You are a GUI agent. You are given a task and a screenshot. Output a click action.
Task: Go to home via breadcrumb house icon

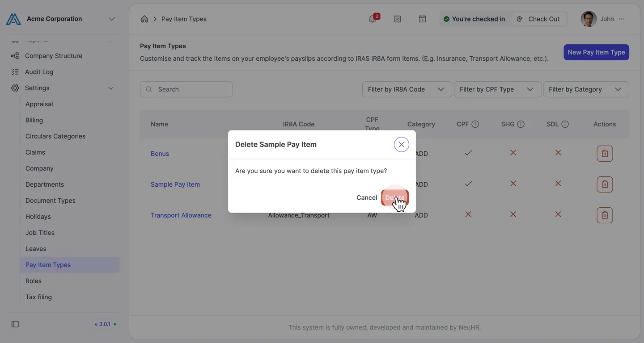[x=144, y=19]
